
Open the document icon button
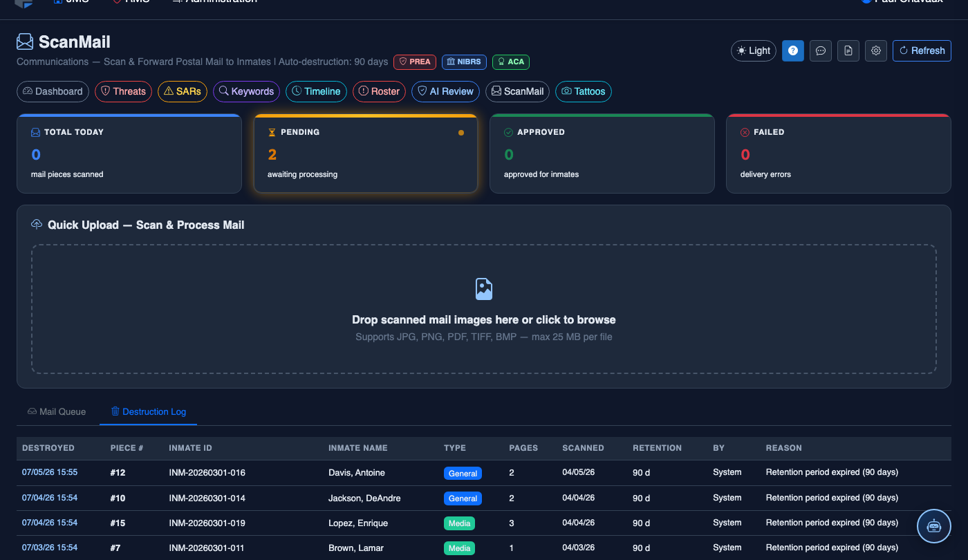(x=848, y=50)
